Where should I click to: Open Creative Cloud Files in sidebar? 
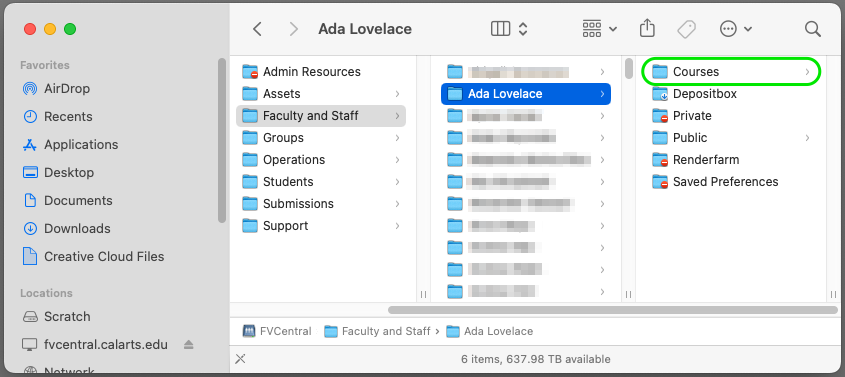tap(93, 256)
